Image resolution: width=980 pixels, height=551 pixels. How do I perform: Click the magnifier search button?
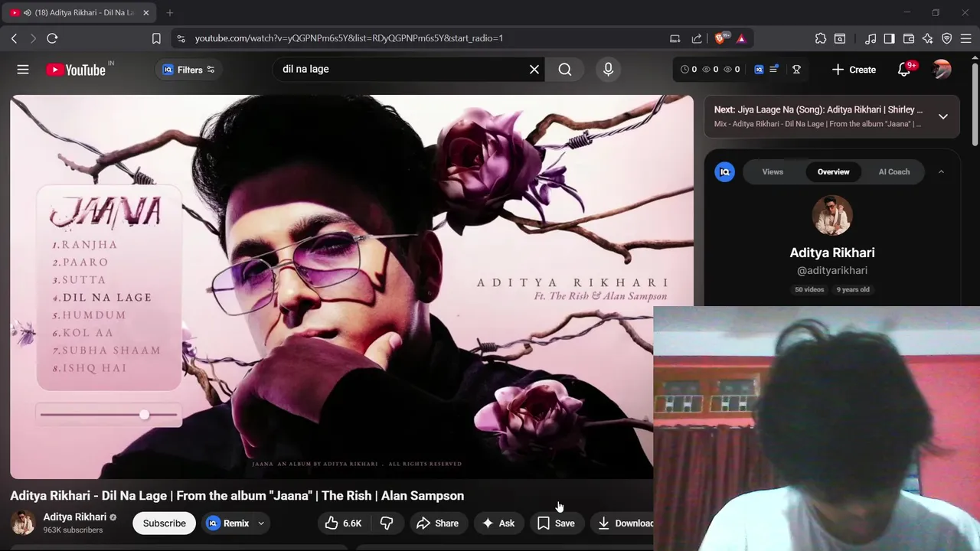tap(565, 70)
